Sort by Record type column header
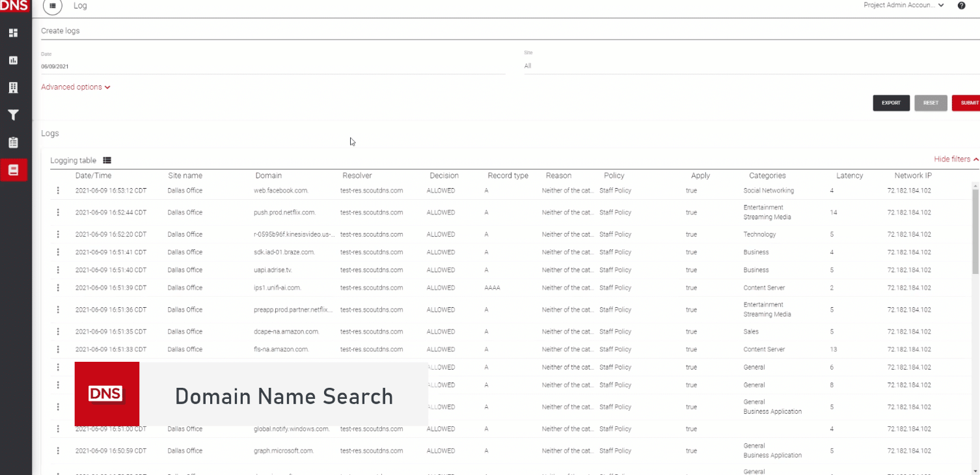Viewport: 980px width, 475px height. click(508, 176)
